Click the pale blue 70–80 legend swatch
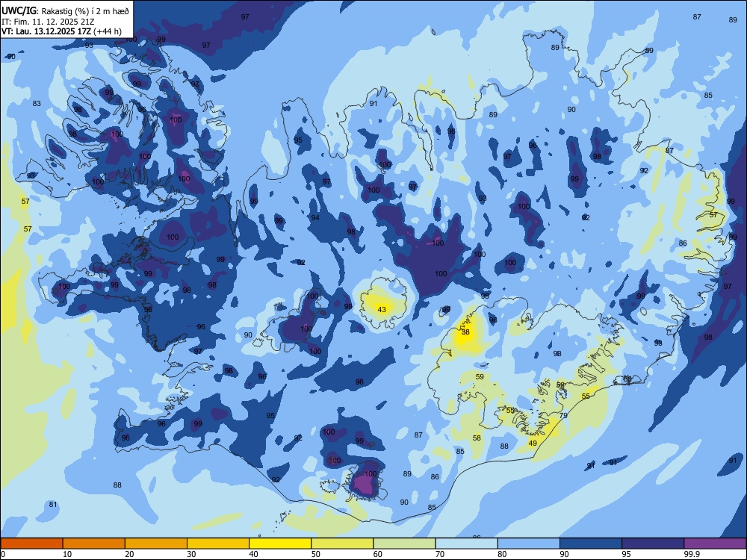This screenshot has height=560, width=747. pyautogui.click(x=466, y=544)
